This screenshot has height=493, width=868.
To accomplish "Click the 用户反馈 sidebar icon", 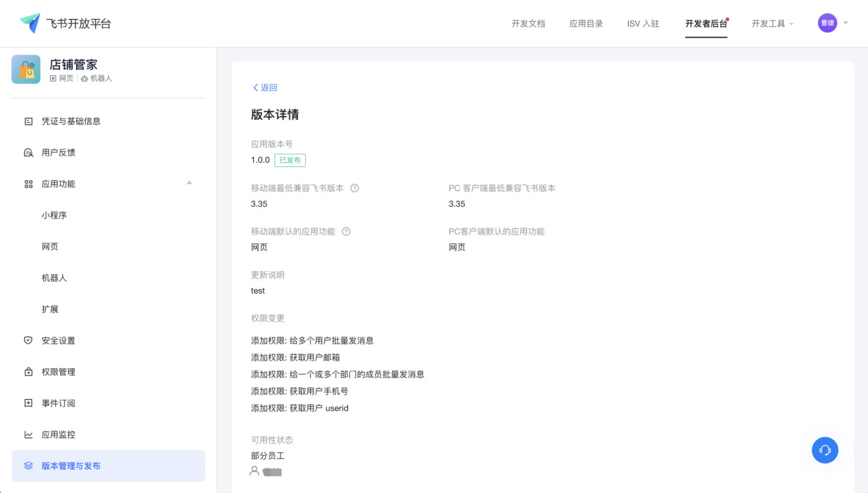I will [x=28, y=152].
